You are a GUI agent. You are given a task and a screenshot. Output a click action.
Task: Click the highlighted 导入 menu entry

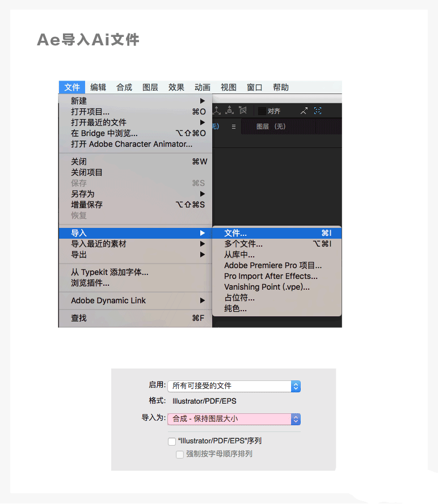[135, 233]
